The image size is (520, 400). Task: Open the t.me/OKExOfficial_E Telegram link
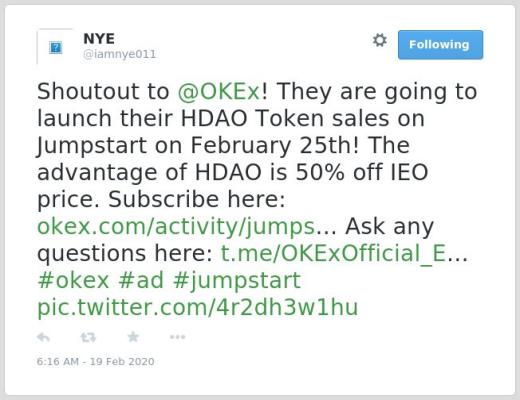(334, 254)
